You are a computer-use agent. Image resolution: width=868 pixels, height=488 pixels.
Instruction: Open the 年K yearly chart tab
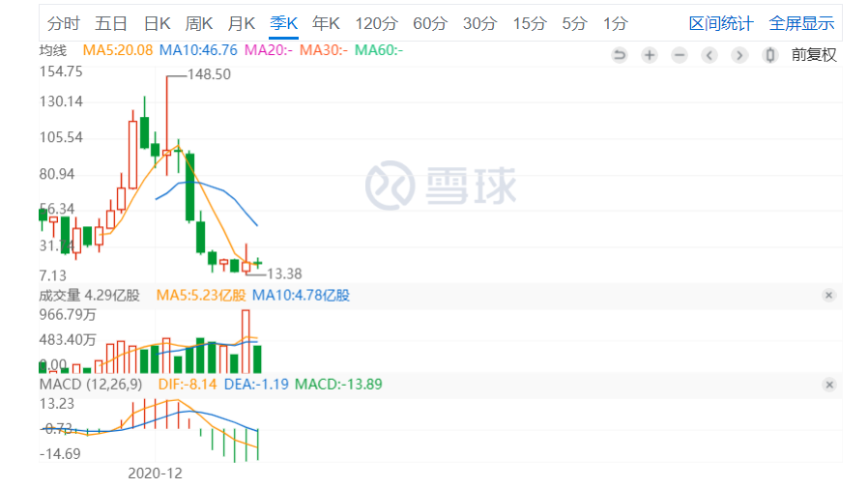pos(326,23)
